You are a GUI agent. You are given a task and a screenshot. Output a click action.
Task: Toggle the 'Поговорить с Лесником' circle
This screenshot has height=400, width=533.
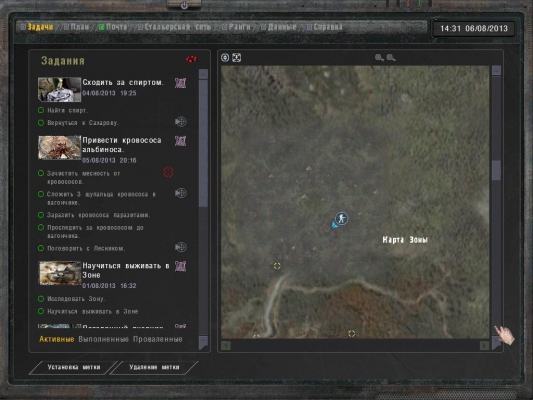(x=41, y=248)
